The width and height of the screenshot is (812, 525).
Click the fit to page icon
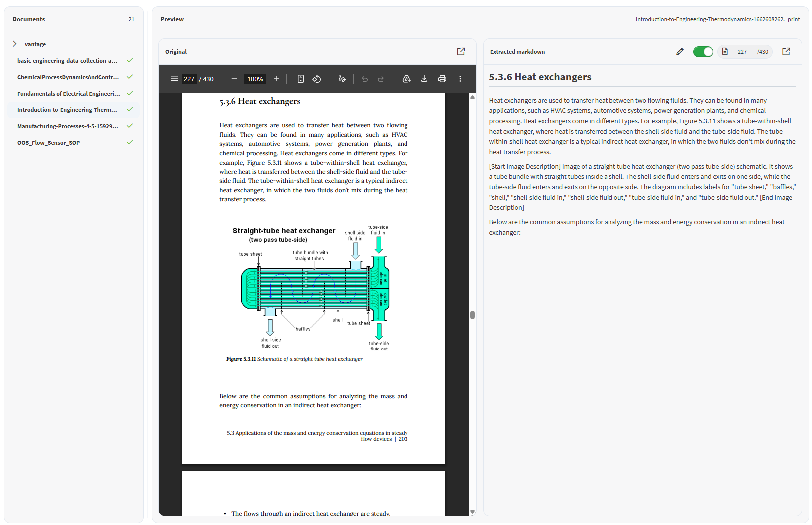click(x=301, y=79)
